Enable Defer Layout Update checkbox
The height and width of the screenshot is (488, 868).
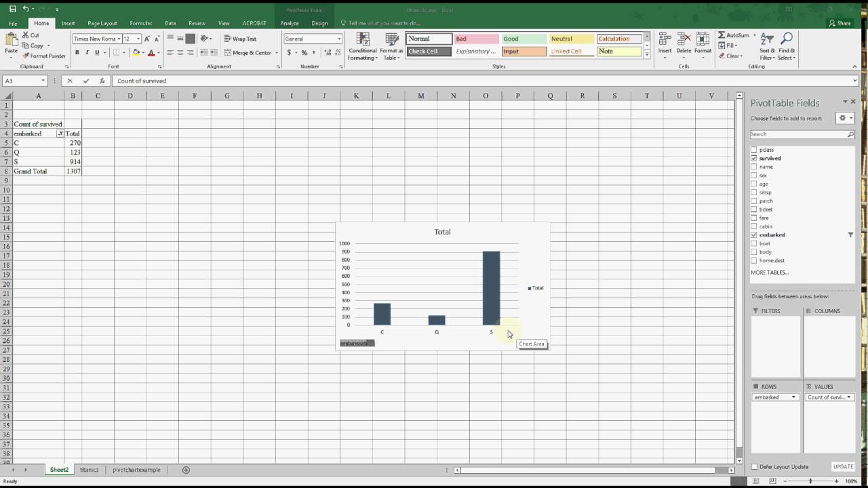[x=754, y=467]
